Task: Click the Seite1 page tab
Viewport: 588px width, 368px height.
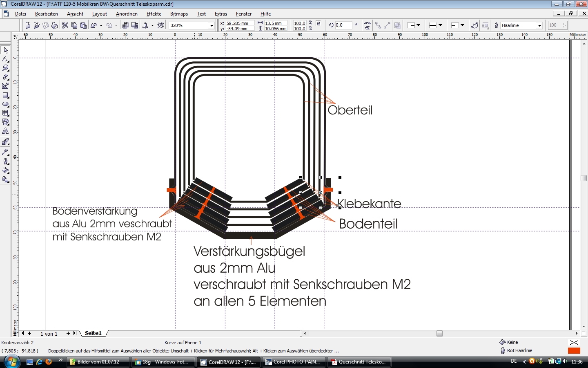Action: tap(93, 333)
